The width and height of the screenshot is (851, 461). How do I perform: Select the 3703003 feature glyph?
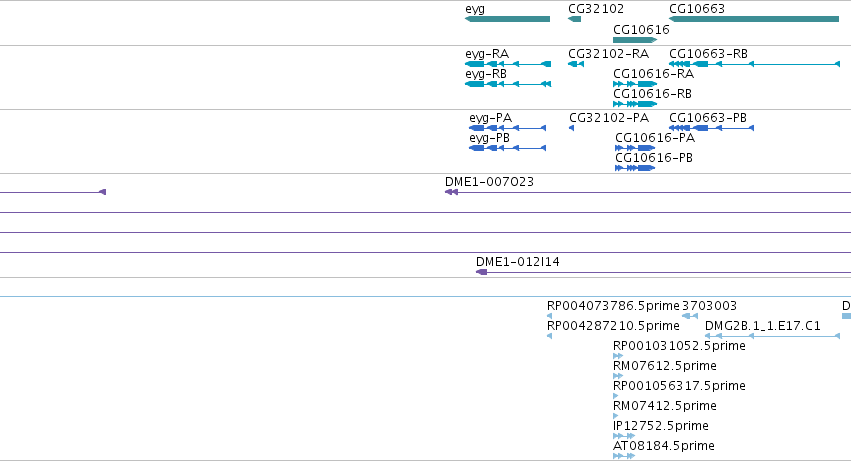690,316
